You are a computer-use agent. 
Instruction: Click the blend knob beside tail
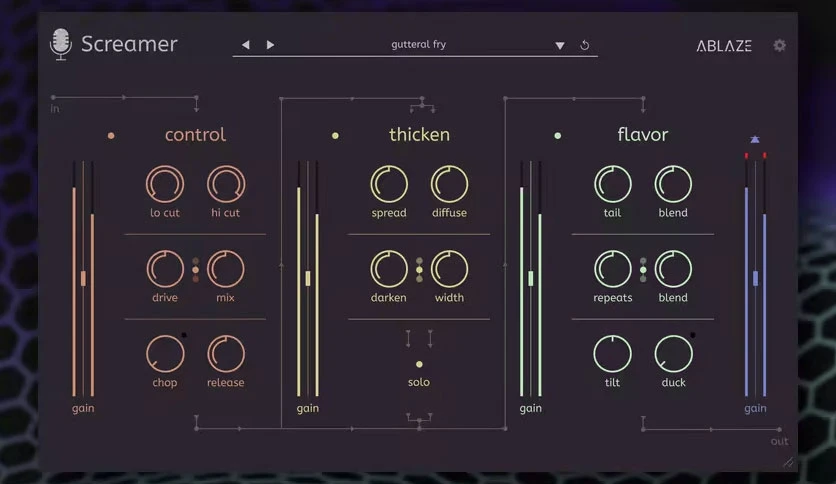[x=673, y=184]
